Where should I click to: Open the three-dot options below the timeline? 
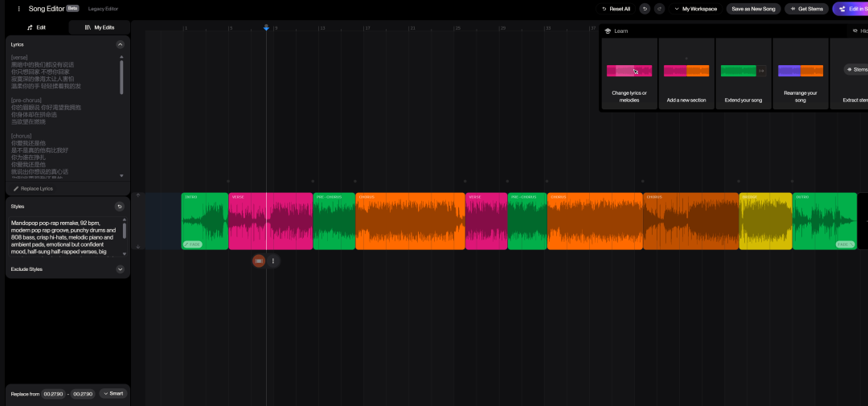(x=273, y=260)
